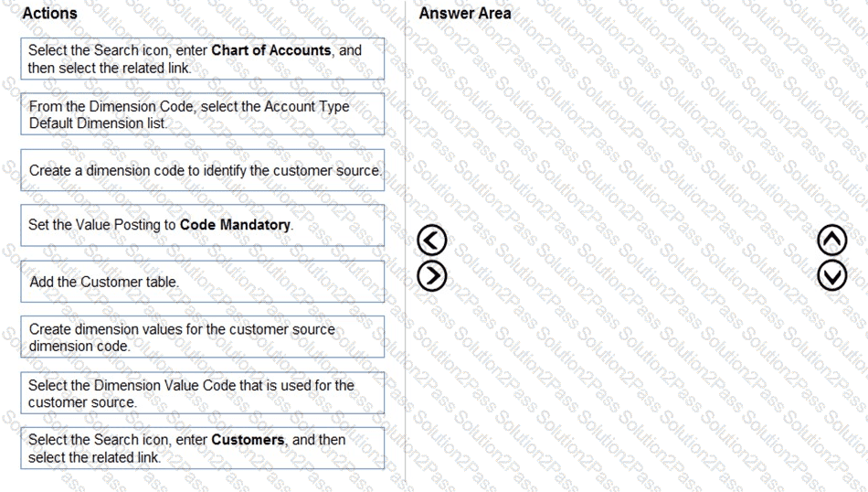Choose the 'Create dimension values' action

click(203, 337)
